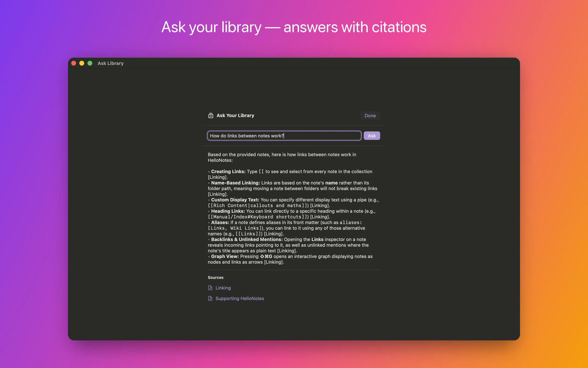Image resolution: width=588 pixels, height=368 pixels.
Task: Click the Creating Links bullet label
Action: coord(228,172)
